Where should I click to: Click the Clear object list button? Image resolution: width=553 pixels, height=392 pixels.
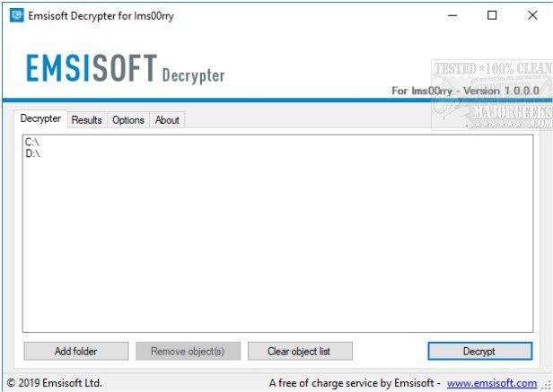coord(300,351)
